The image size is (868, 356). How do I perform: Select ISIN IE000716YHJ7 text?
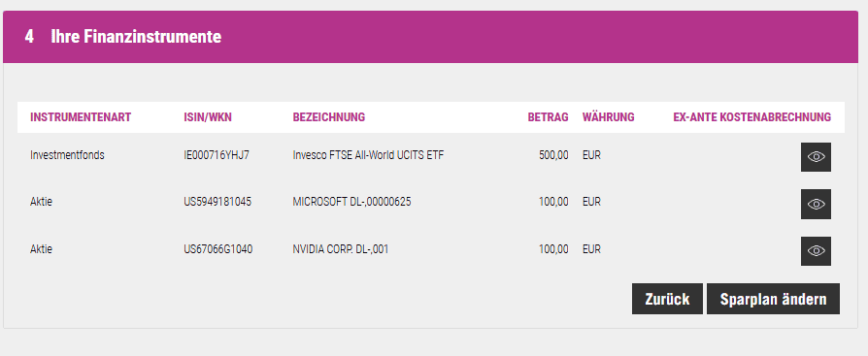(217, 155)
